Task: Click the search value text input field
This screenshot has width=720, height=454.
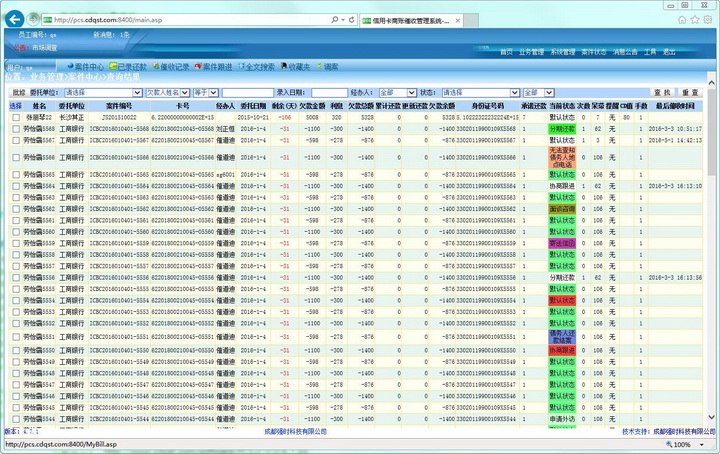Action: [x=248, y=93]
